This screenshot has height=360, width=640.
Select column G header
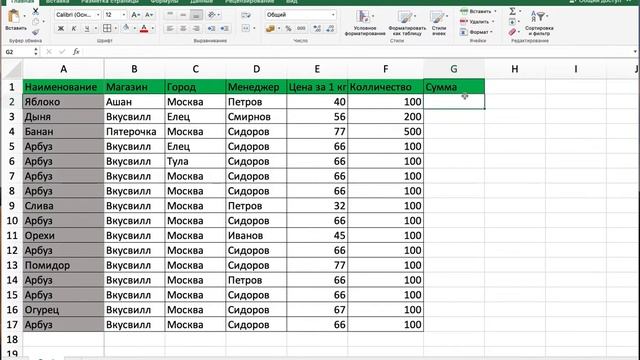tap(454, 69)
